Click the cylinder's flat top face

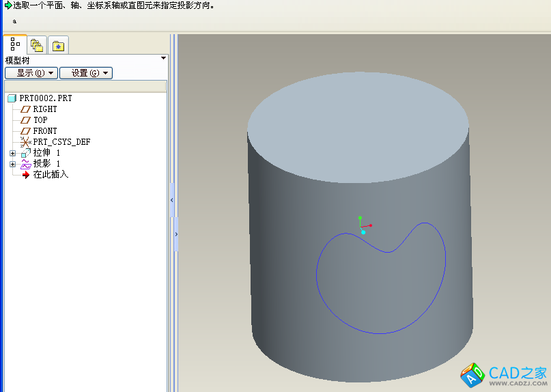coord(357,125)
